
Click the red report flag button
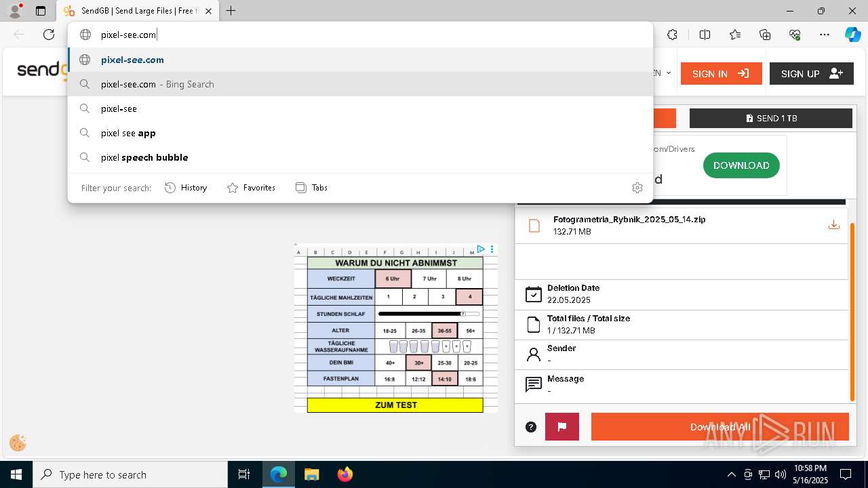tap(562, 427)
